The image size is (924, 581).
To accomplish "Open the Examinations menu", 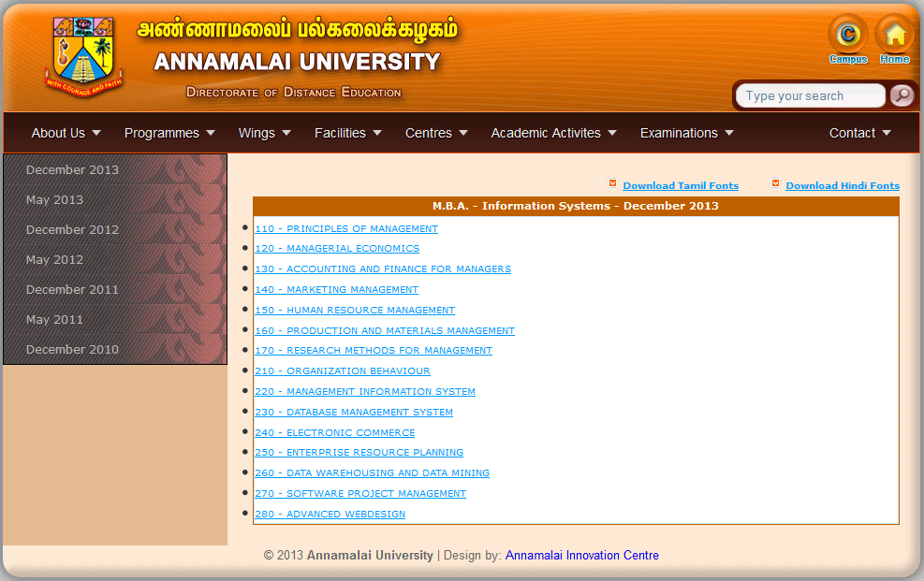I will 679,133.
